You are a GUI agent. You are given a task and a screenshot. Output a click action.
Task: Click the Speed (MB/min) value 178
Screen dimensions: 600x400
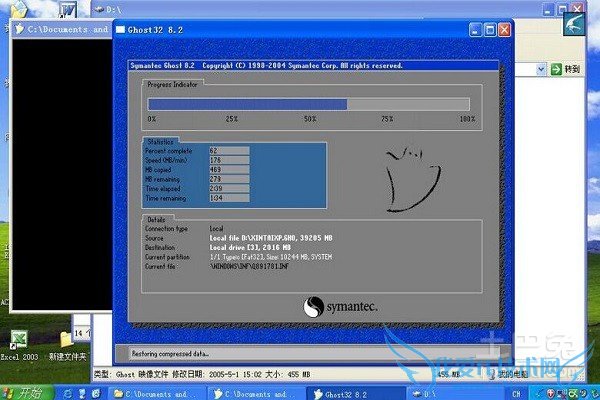229,160
